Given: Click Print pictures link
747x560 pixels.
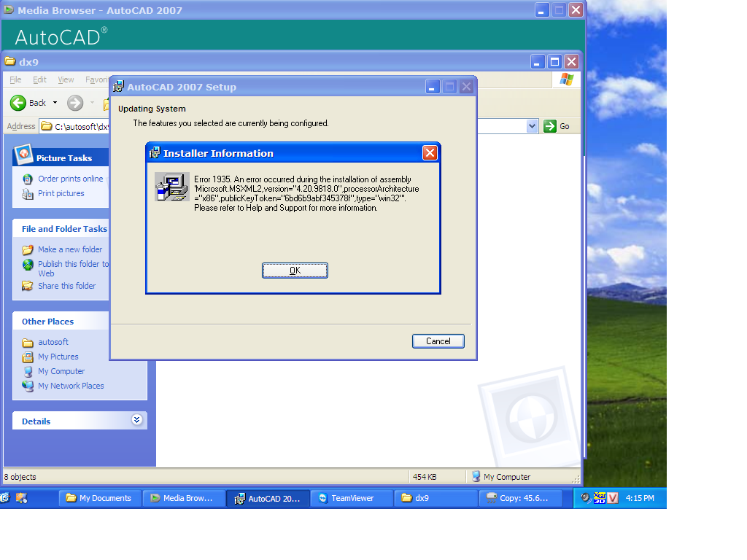Looking at the screenshot, I should (61, 193).
